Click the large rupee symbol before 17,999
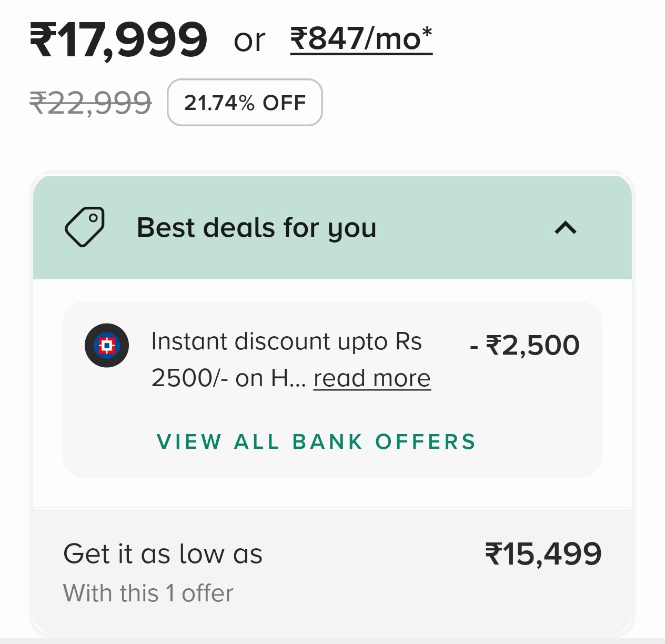 (43, 40)
